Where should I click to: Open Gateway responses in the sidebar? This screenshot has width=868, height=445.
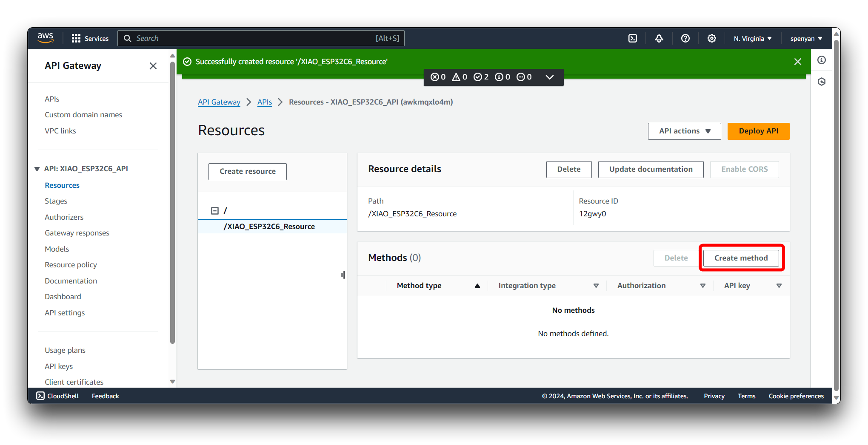pos(77,233)
